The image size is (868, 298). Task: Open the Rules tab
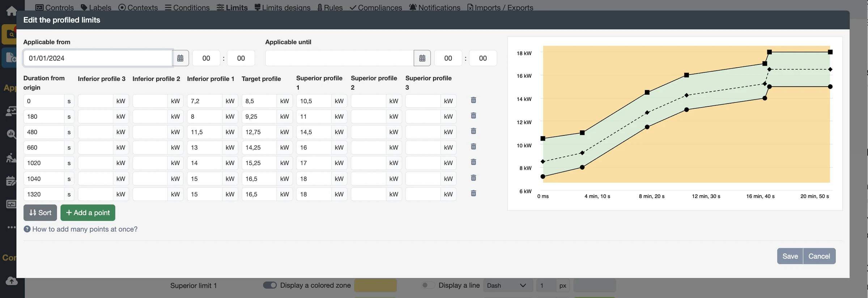pyautogui.click(x=330, y=8)
